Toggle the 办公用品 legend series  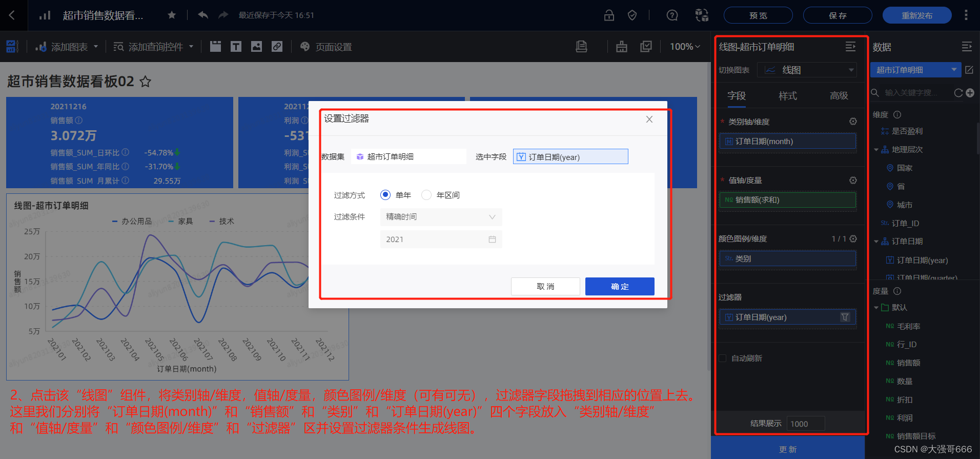(132, 221)
